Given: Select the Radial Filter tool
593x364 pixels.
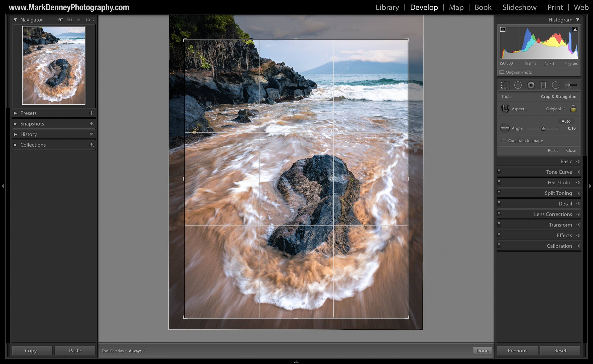Looking at the screenshot, I should [556, 85].
